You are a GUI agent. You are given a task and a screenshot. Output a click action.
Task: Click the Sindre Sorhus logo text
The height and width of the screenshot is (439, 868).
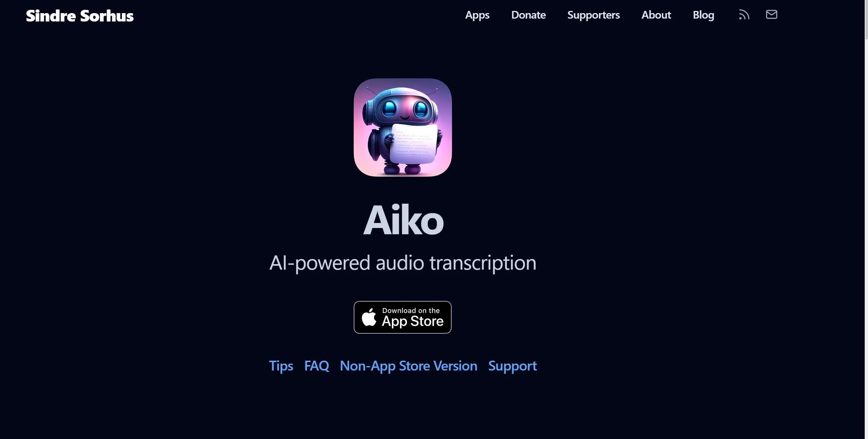79,15
